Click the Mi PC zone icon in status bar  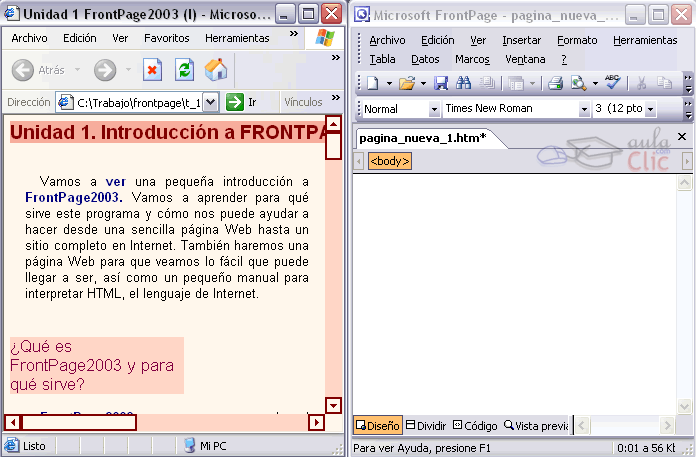point(190,445)
